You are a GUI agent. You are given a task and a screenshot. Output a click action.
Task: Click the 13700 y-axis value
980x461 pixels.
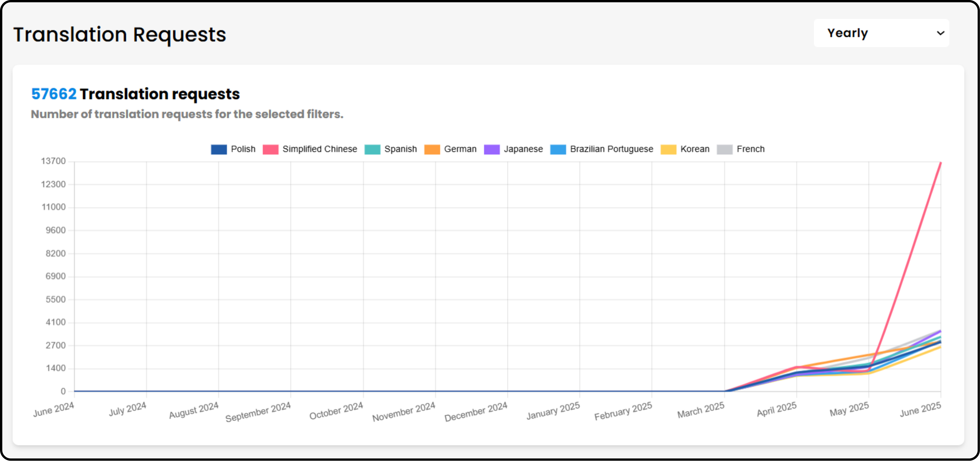coord(53,161)
